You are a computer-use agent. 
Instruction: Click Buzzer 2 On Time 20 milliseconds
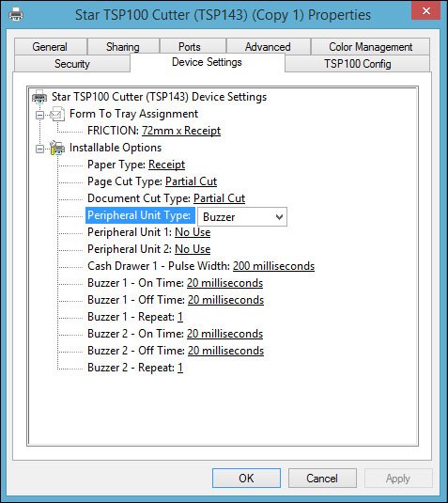[225, 334]
